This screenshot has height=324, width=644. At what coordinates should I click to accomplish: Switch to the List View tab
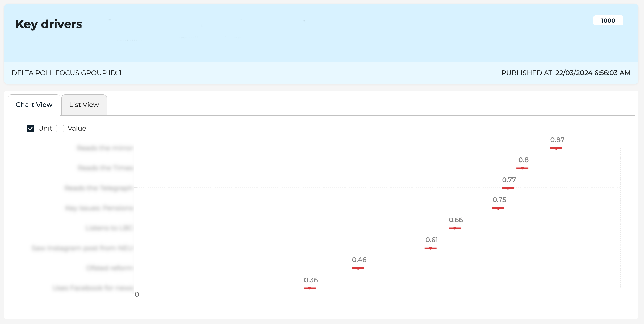click(x=84, y=105)
